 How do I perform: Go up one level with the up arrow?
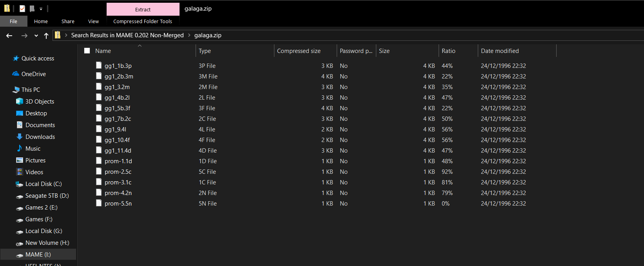46,36
